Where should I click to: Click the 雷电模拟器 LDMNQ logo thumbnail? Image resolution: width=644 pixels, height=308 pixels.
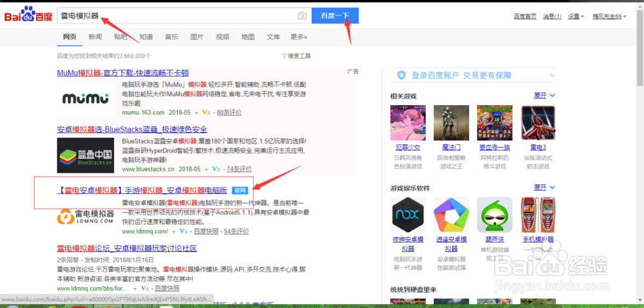pos(86,217)
